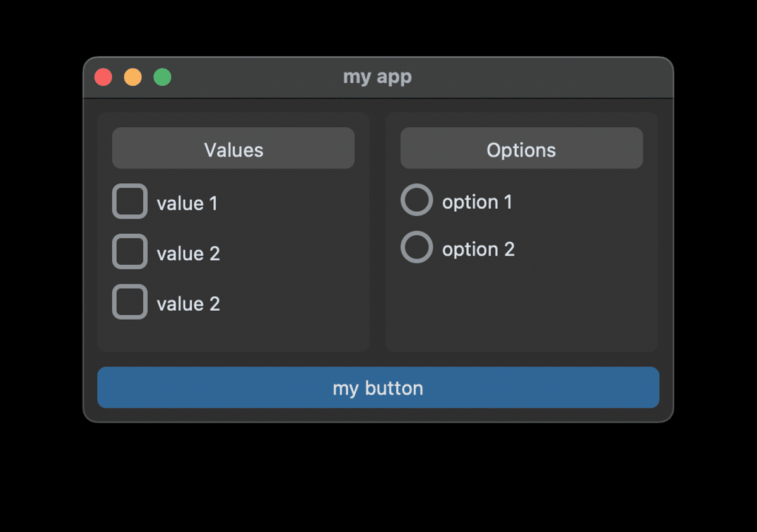The image size is (757, 532).
Task: Choose option 1 in the Options group
Action: (x=416, y=199)
